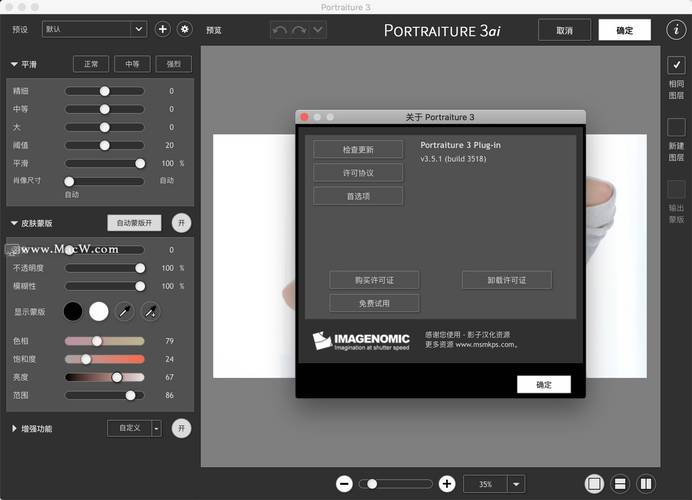Switch to single preview view icon
This screenshot has width=692, height=500.
594,484
